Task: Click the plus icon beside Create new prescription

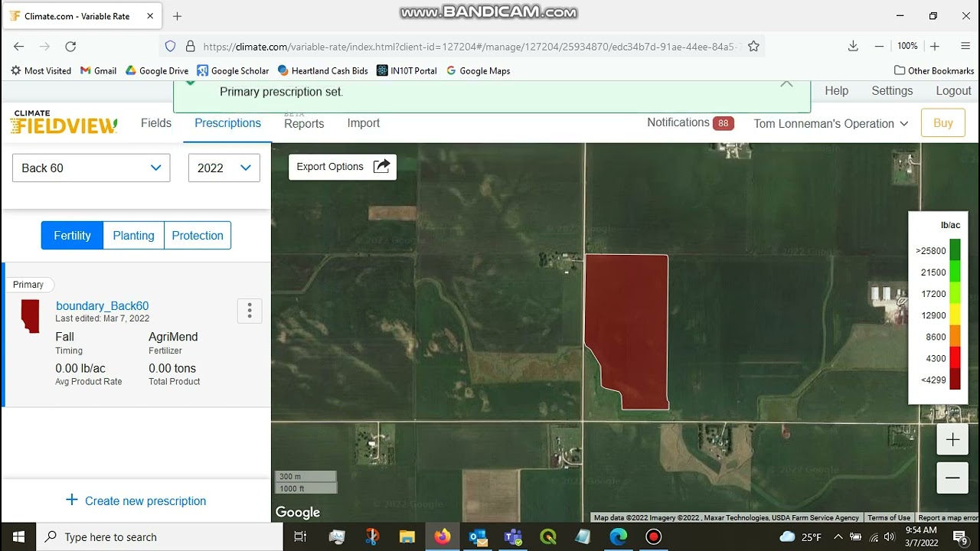Action: [72, 500]
